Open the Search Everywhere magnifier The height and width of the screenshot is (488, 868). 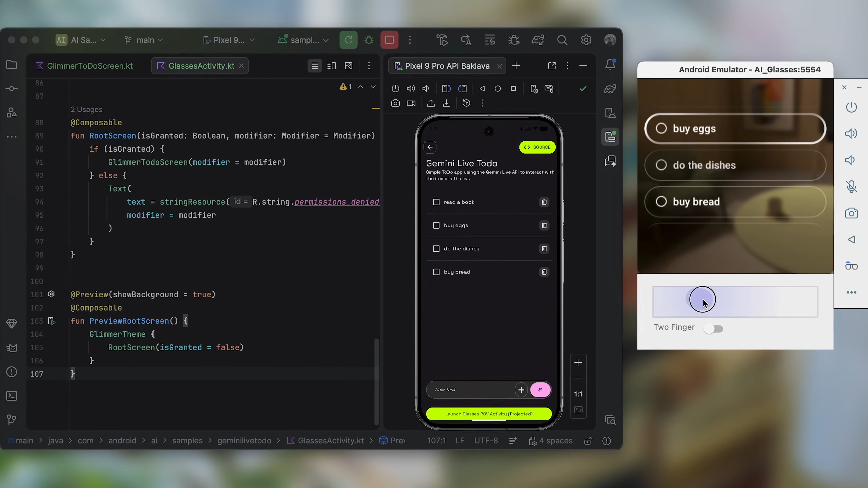pyautogui.click(x=562, y=40)
